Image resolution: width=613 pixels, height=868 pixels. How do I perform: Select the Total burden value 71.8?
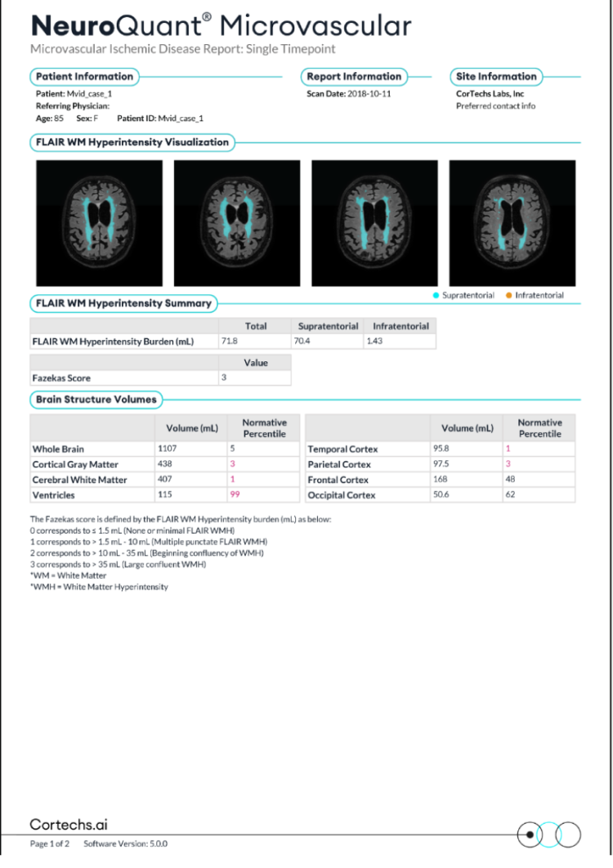coord(229,341)
